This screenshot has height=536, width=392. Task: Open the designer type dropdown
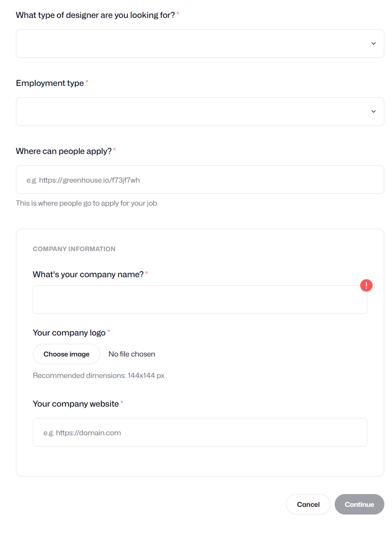[200, 43]
